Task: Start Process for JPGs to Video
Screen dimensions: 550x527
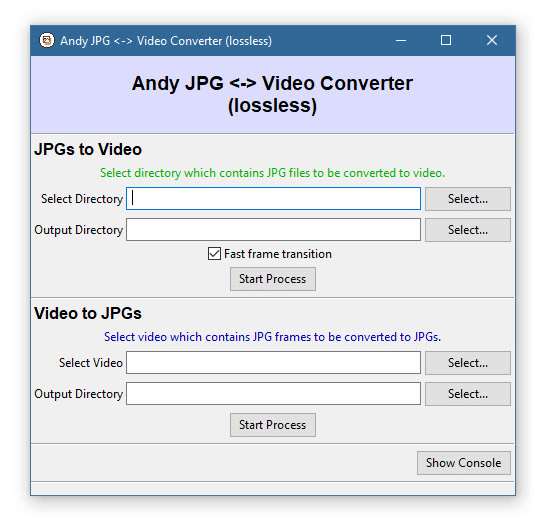Action: (x=273, y=279)
